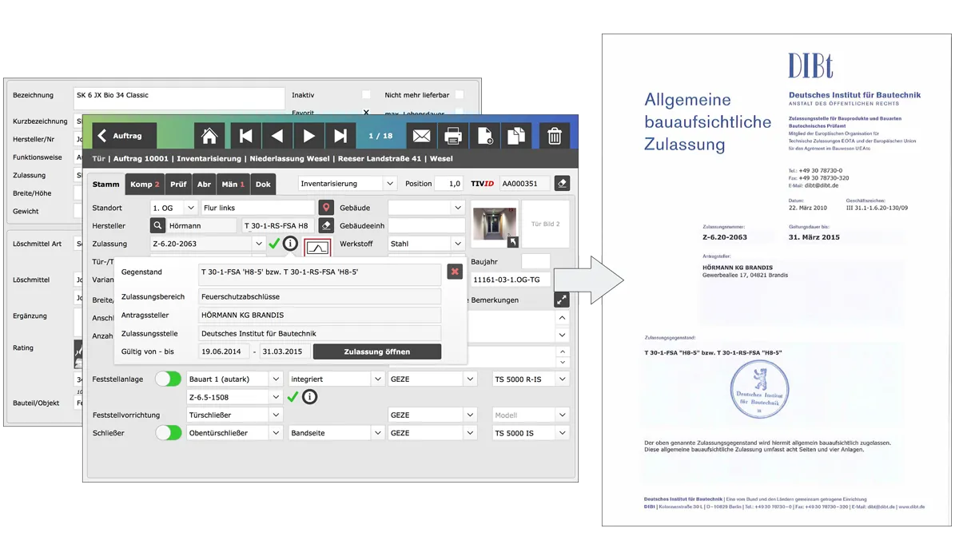Screen dimensions: 959x560
Task: Go to the home screen icon
Action: click(x=209, y=136)
